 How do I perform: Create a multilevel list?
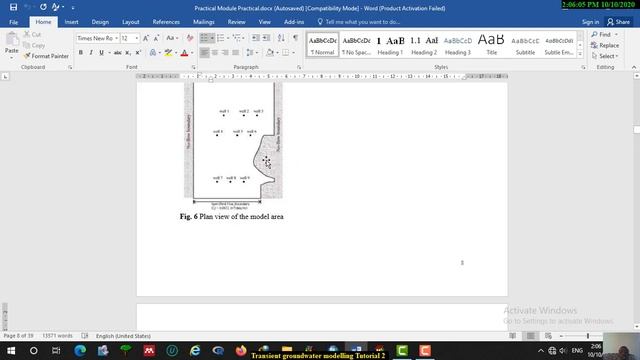236,38
